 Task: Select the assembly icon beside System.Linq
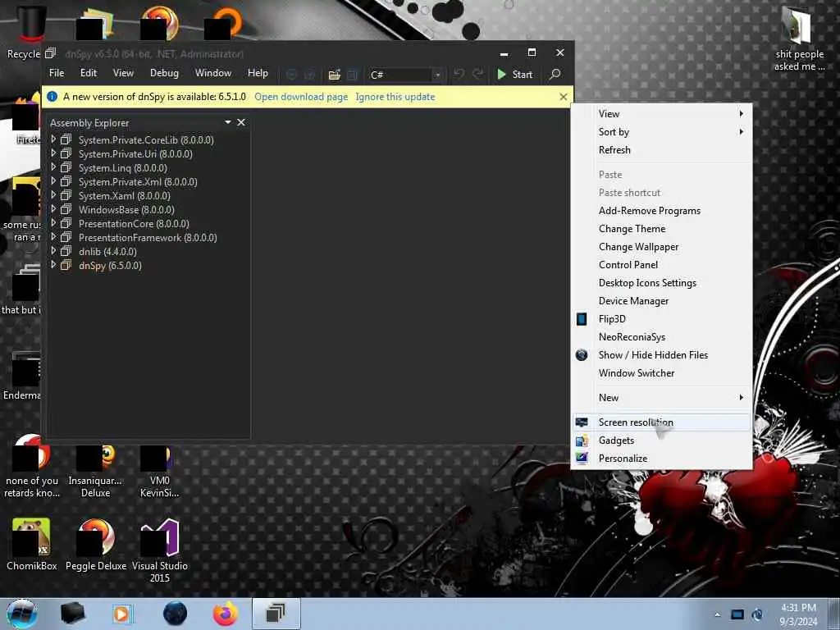click(x=66, y=167)
